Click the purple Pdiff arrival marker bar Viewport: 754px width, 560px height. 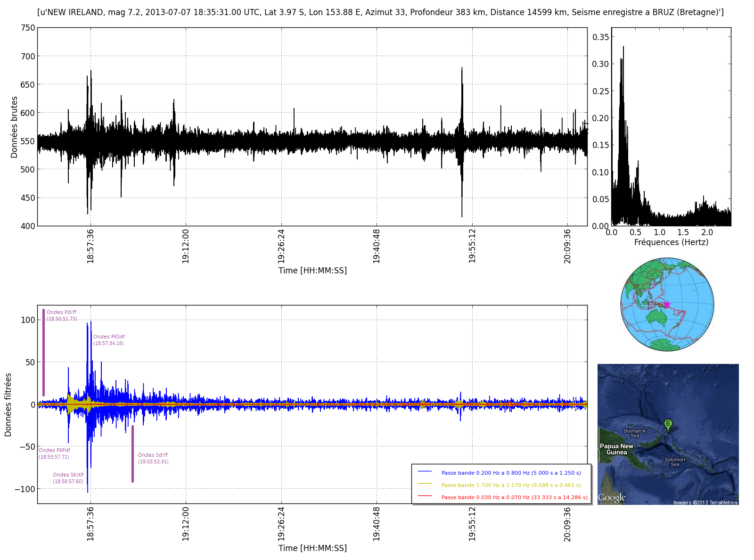click(43, 353)
